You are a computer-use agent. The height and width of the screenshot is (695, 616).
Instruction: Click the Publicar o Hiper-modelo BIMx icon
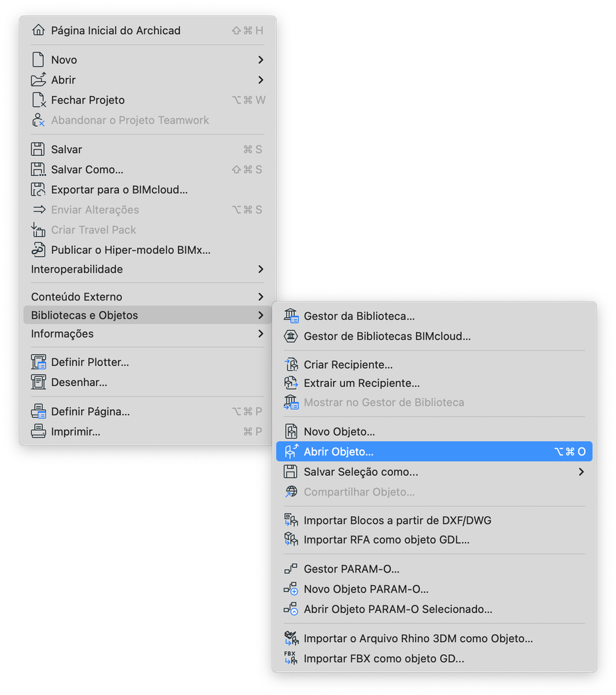[38, 250]
